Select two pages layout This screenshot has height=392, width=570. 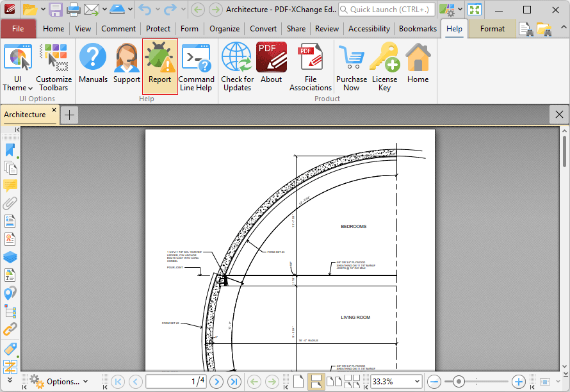(334, 382)
